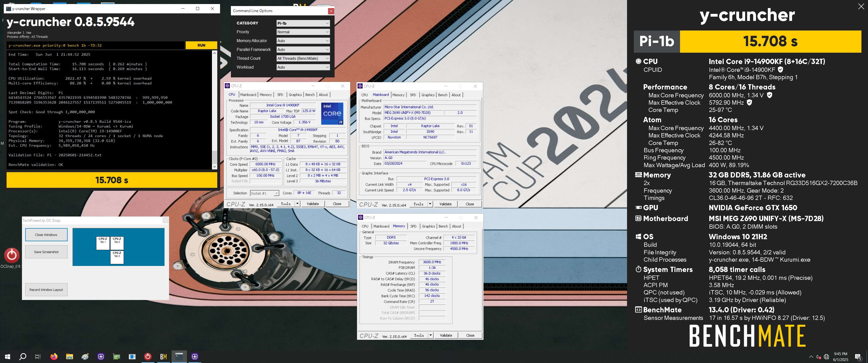Open Mainboard tab in the CPU-Z Memory window

[x=381, y=226]
